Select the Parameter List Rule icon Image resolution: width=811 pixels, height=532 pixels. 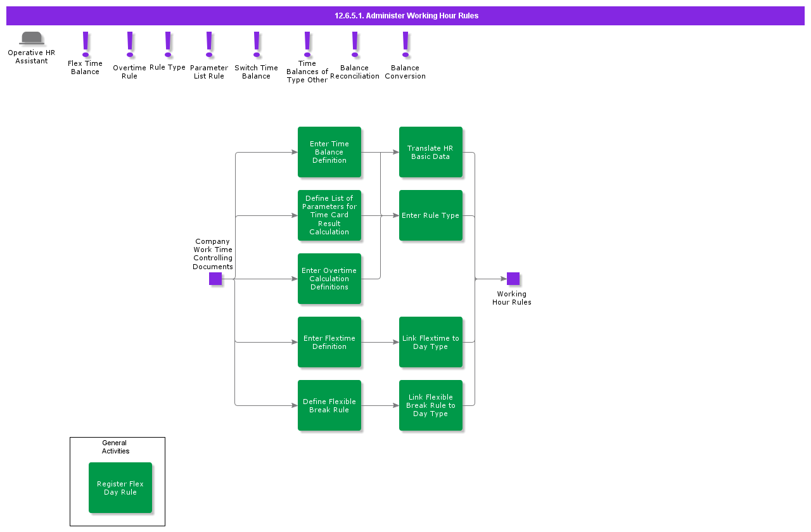209,44
